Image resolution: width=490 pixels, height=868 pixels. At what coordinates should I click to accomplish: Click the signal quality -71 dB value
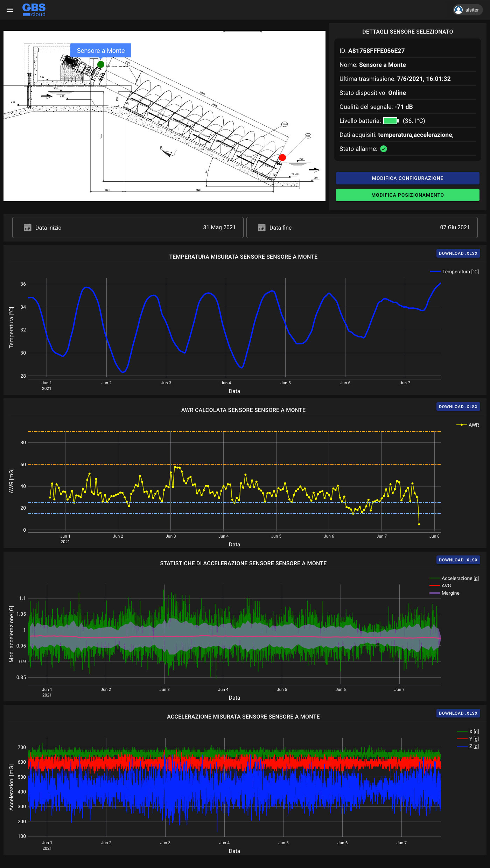[x=404, y=107]
